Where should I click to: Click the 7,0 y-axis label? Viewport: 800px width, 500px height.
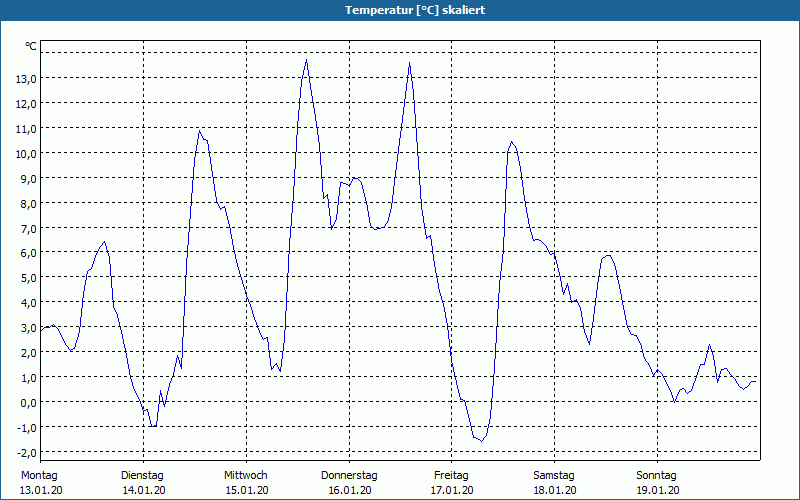click(x=28, y=228)
